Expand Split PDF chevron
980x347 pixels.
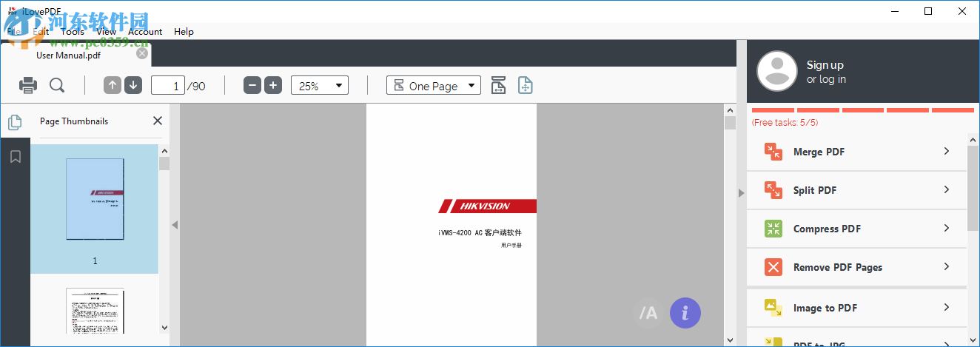point(947,189)
